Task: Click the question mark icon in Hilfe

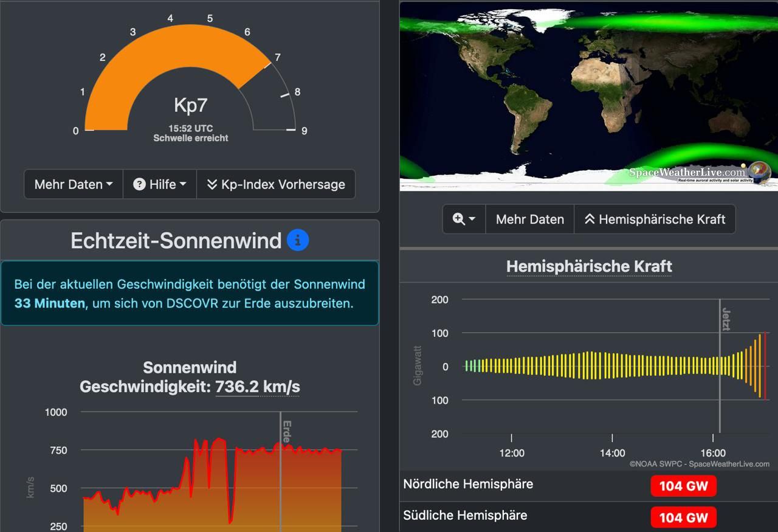Action: [x=139, y=184]
